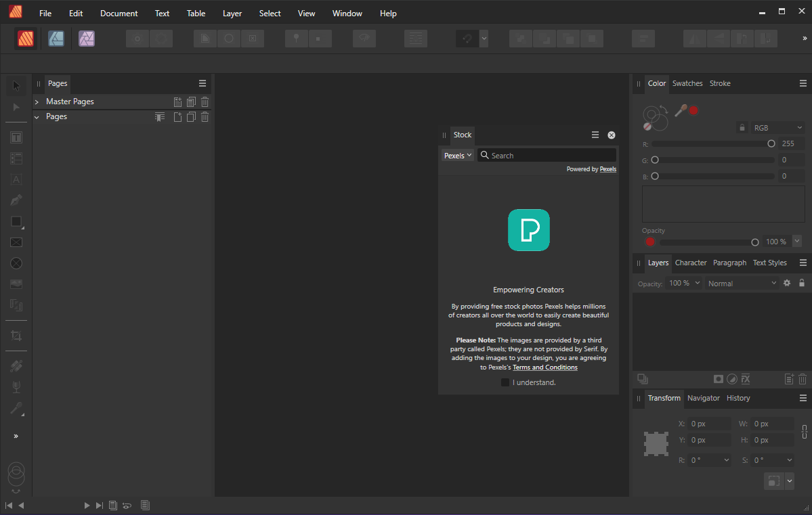Click the Layers panel gear icon

[x=787, y=283]
